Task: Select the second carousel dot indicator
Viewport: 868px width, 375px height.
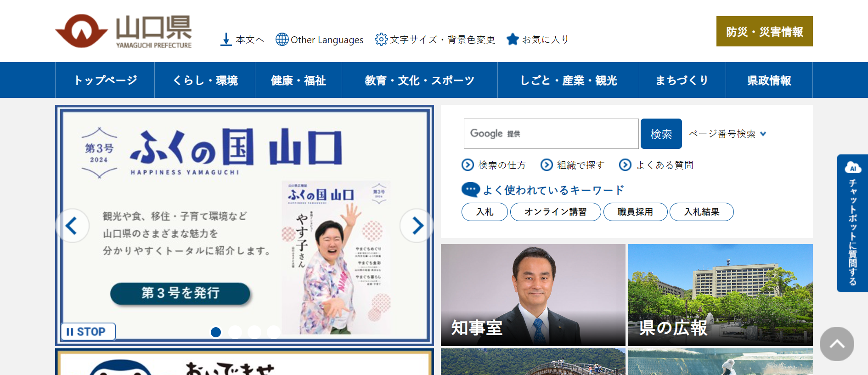Action: coord(235,332)
